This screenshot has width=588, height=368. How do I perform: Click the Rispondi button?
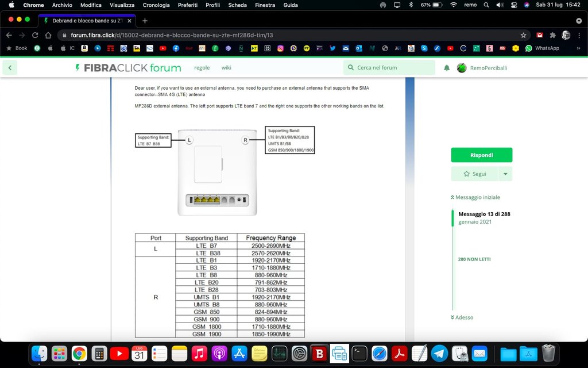coord(482,155)
